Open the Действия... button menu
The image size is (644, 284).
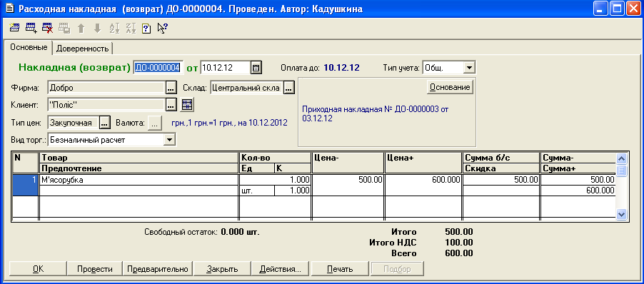pyautogui.click(x=281, y=269)
